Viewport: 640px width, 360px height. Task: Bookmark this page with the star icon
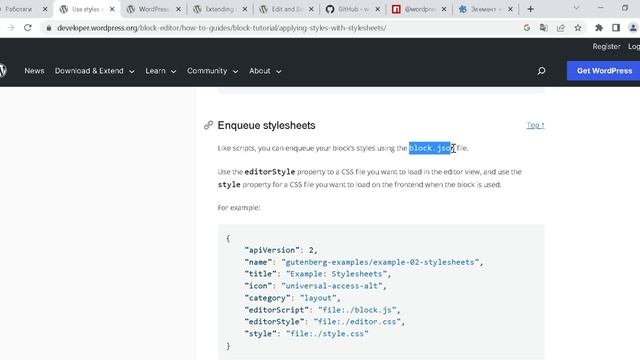(x=578, y=28)
